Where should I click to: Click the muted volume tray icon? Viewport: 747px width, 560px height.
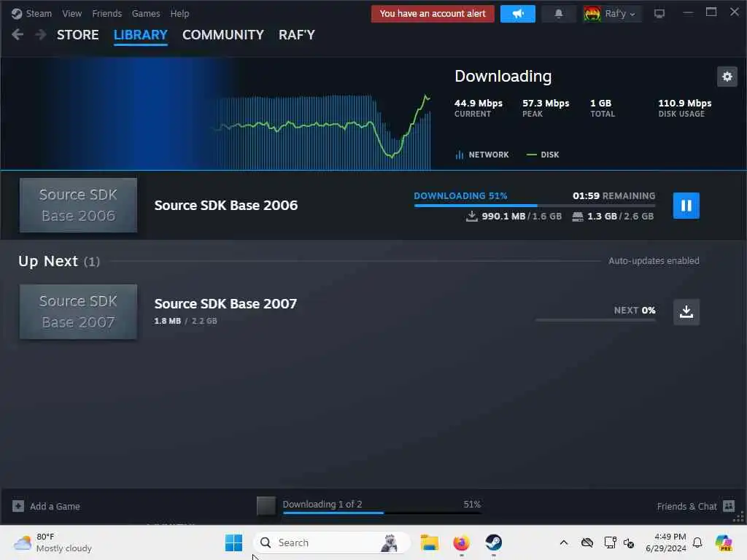(x=629, y=542)
